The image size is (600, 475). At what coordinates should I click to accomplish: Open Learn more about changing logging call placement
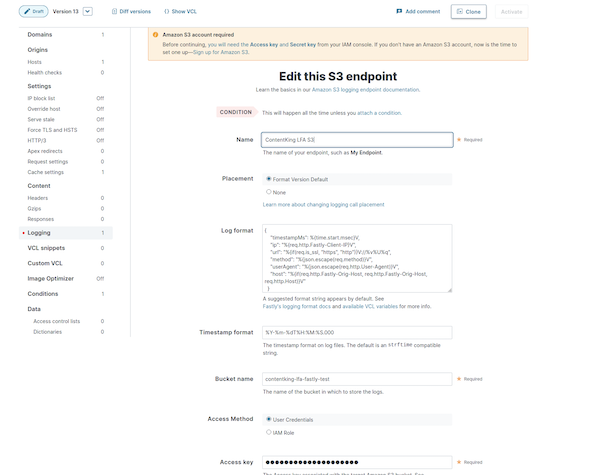[x=323, y=205]
